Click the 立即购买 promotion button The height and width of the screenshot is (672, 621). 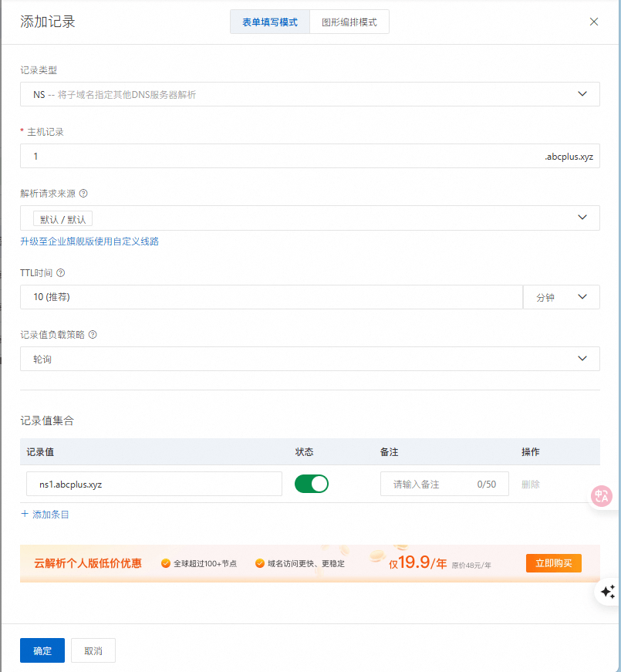(x=553, y=563)
